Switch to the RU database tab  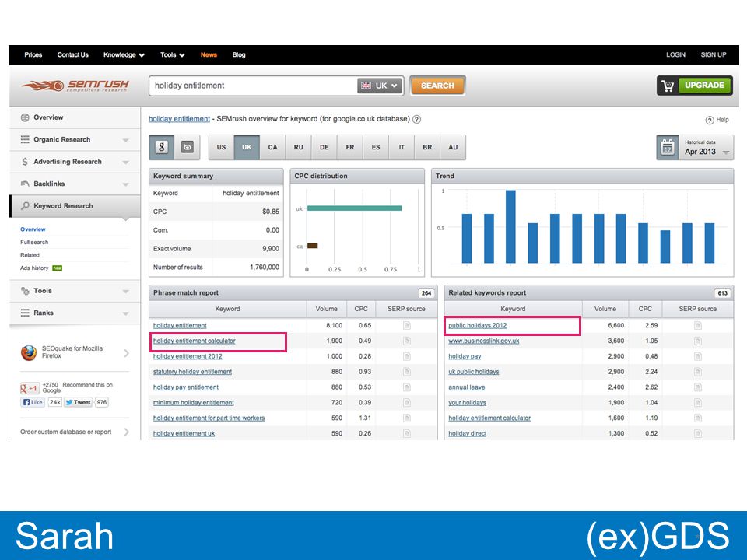point(298,147)
